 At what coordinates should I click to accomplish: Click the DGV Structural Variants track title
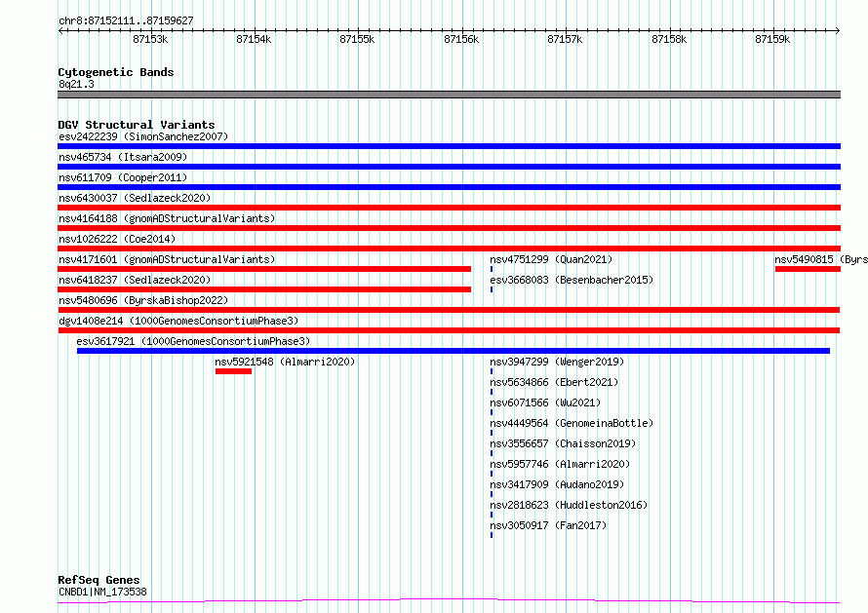(x=137, y=125)
